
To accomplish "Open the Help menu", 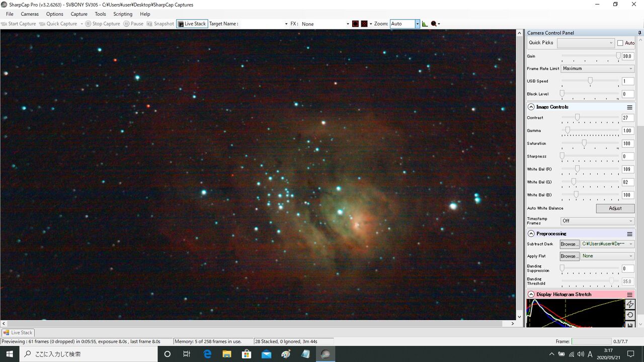I will (145, 14).
